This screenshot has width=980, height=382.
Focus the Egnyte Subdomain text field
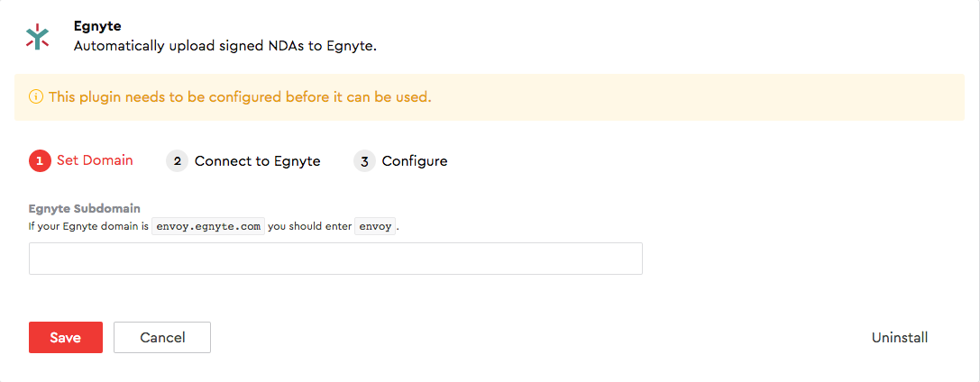pos(335,258)
